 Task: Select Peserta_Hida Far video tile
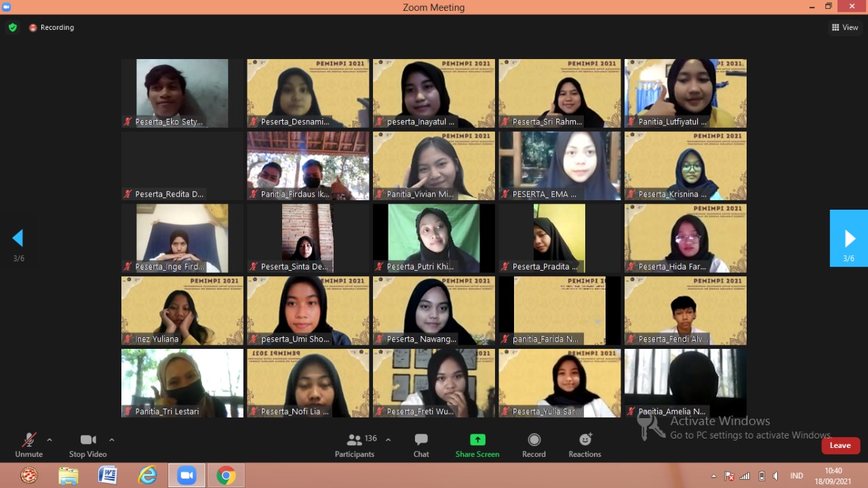686,238
